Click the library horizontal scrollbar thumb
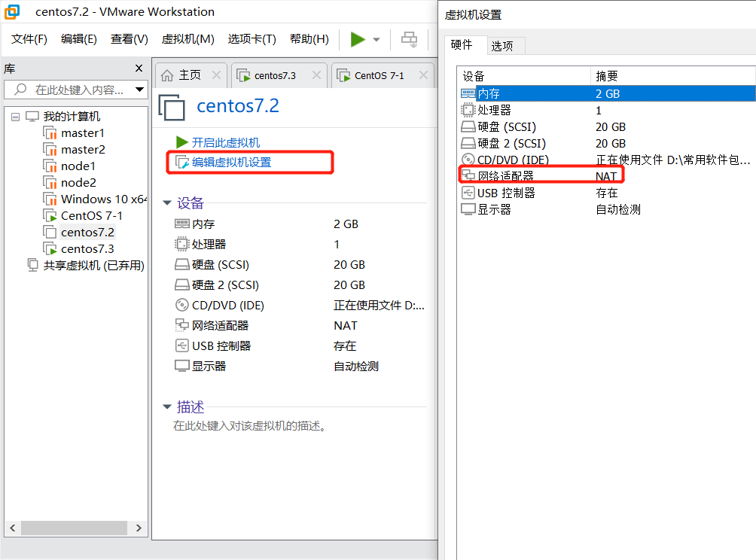The height and width of the screenshot is (560, 756). coord(75,528)
